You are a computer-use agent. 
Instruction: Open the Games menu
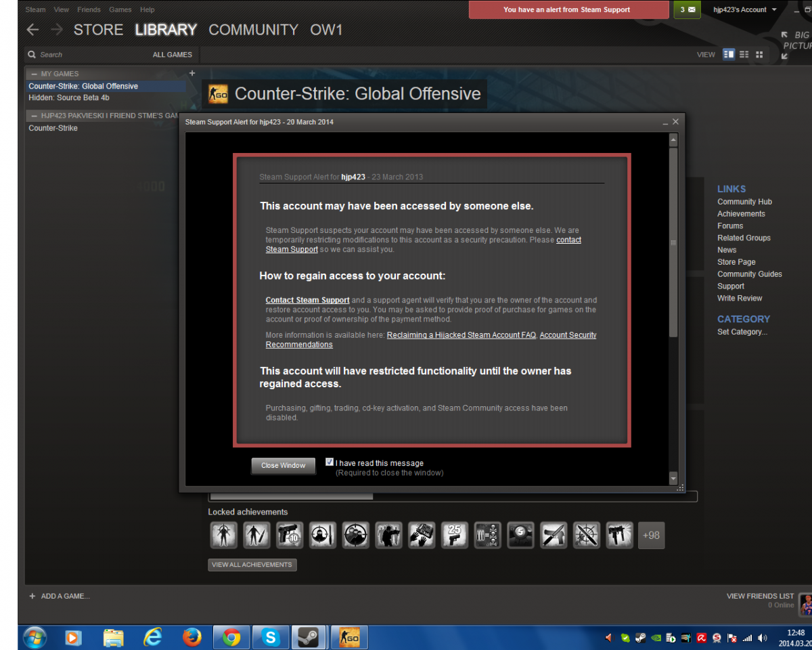[120, 9]
